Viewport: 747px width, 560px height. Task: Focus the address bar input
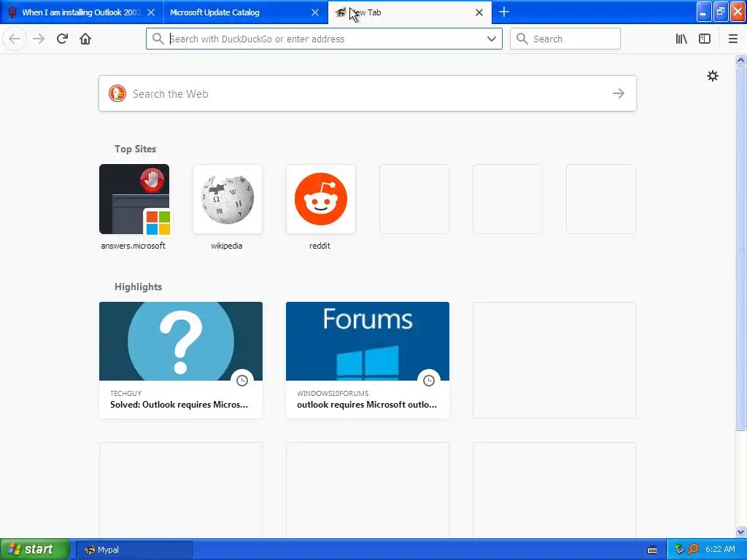324,39
